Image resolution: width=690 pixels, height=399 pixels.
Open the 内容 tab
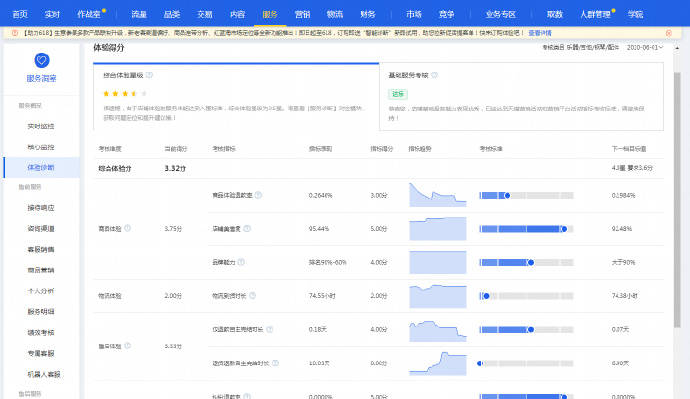(x=237, y=14)
